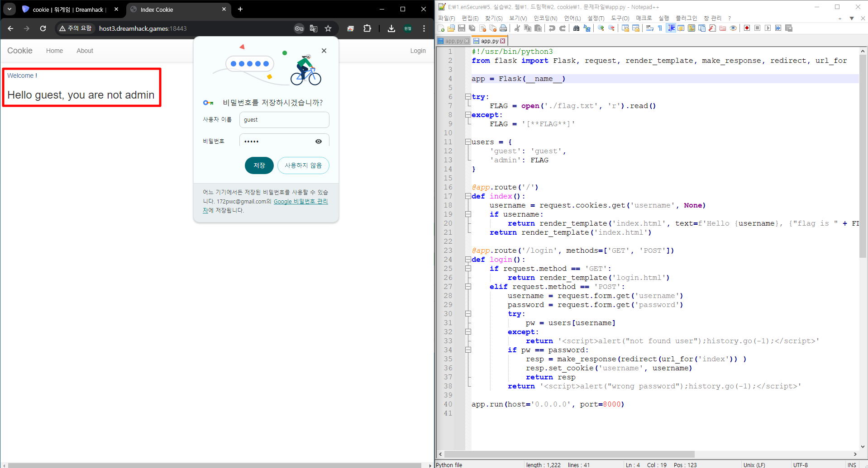Collapse the index function fold on line 17

[468, 196]
